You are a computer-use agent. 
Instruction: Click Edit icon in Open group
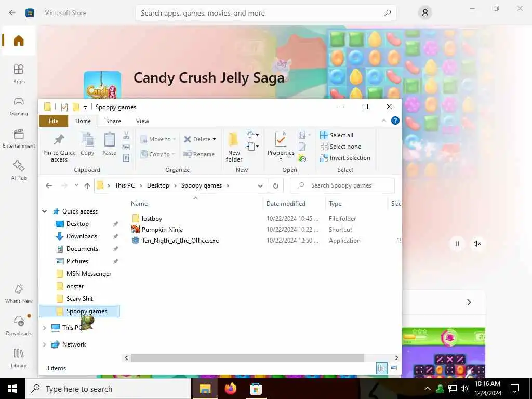[x=302, y=147]
